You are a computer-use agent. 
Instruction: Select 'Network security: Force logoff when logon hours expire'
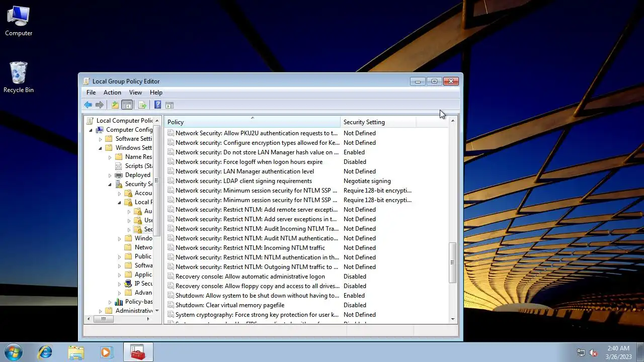tap(249, 162)
